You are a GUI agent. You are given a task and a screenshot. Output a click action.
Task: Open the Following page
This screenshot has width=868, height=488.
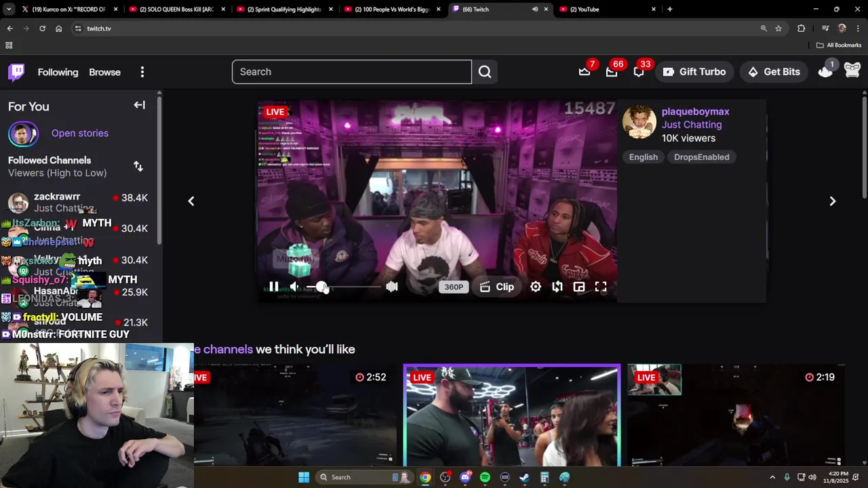[58, 72]
